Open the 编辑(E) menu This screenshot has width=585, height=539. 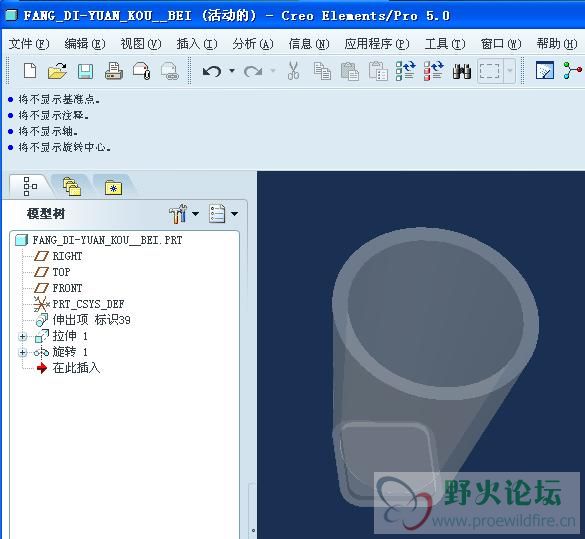[x=85, y=44]
